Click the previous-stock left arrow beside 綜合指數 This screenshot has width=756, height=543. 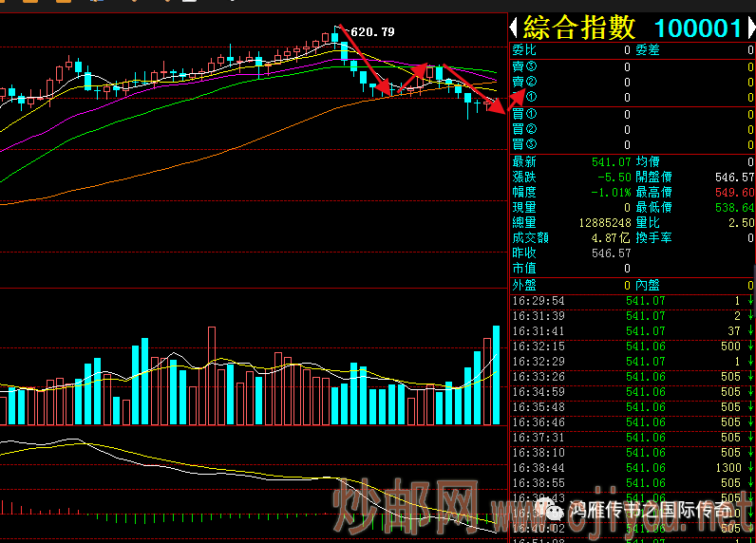pyautogui.click(x=516, y=28)
